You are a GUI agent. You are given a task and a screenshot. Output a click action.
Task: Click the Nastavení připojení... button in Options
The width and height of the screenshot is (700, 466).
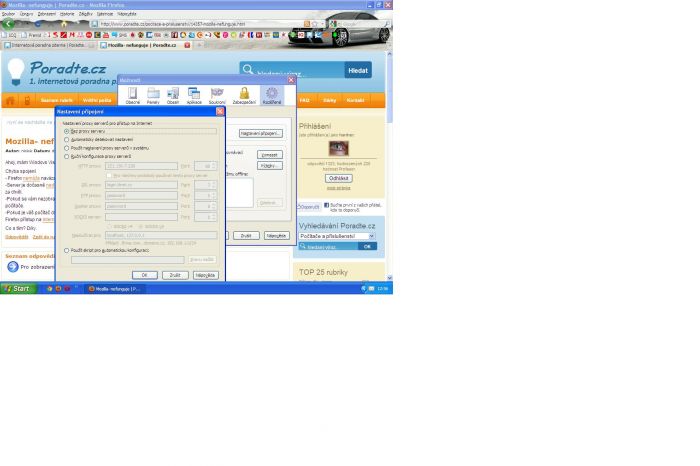pyautogui.click(x=261, y=133)
